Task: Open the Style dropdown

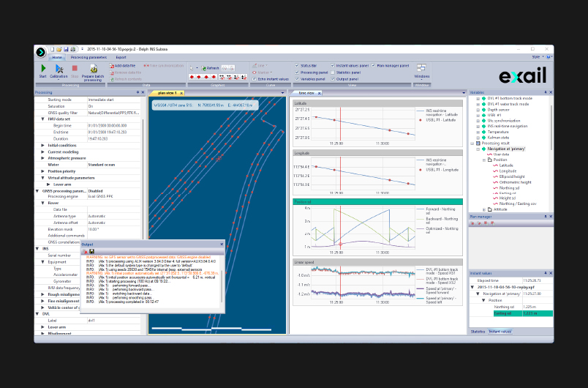Action: point(538,57)
